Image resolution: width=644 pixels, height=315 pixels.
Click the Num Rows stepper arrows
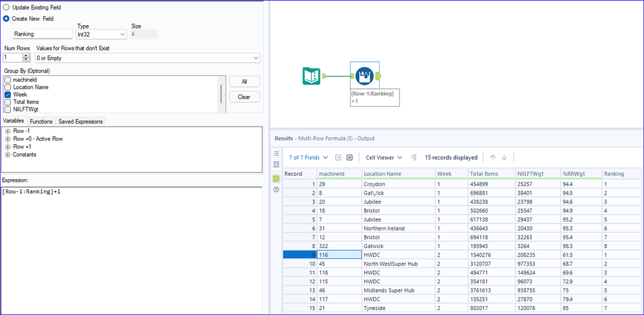26,58
